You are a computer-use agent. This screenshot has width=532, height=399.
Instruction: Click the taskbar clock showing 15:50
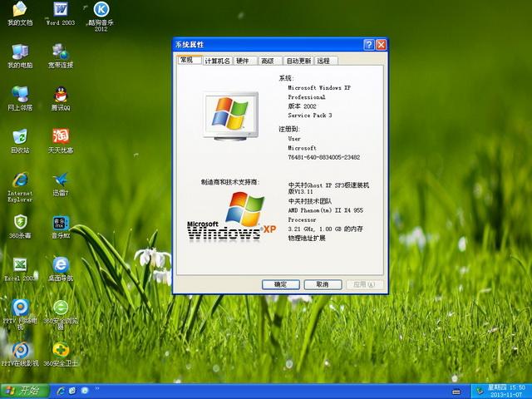[506, 391]
